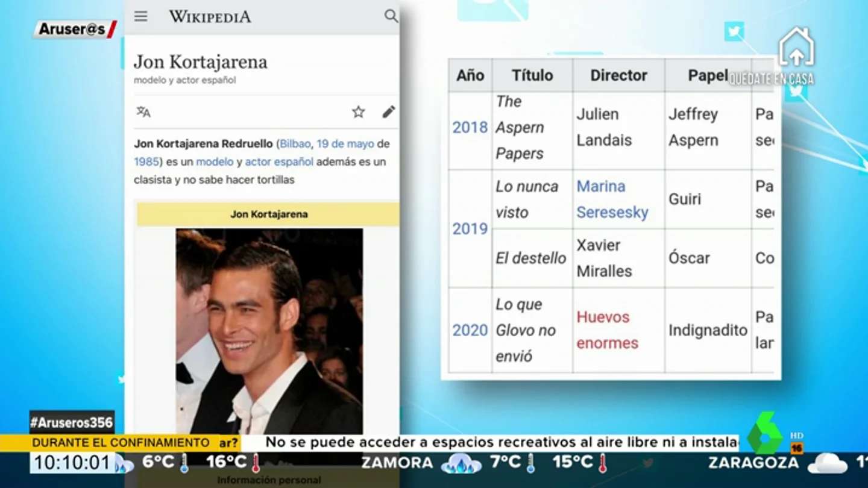This screenshot has width=868, height=488.
Task: Click the Indignadito role cell
Action: click(708, 330)
